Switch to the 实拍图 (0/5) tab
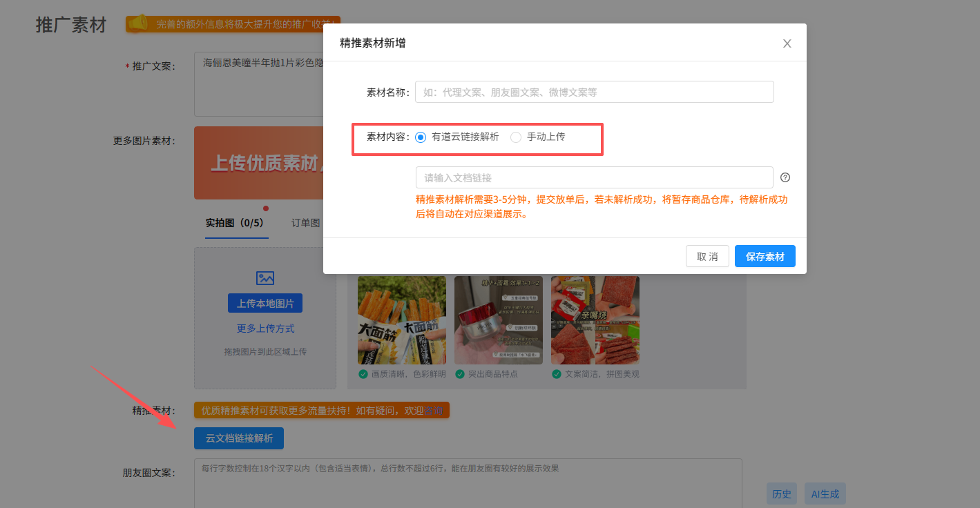The height and width of the screenshot is (508, 980). click(x=234, y=223)
